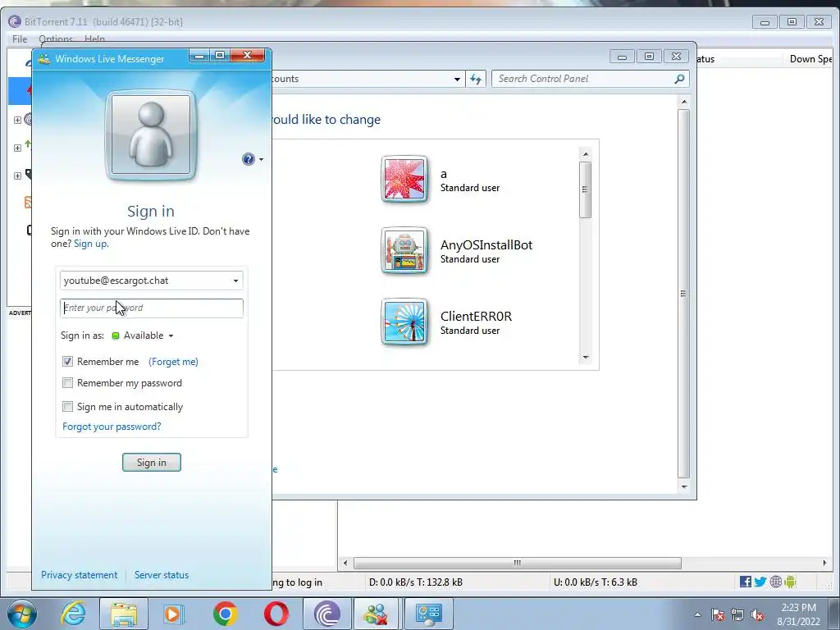The width and height of the screenshot is (840, 630).
Task: Click the muted volume tray icon
Action: coord(757,615)
